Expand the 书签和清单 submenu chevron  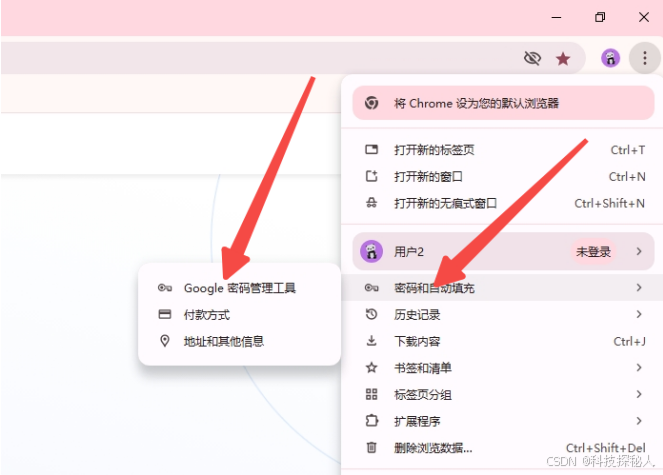pos(639,368)
